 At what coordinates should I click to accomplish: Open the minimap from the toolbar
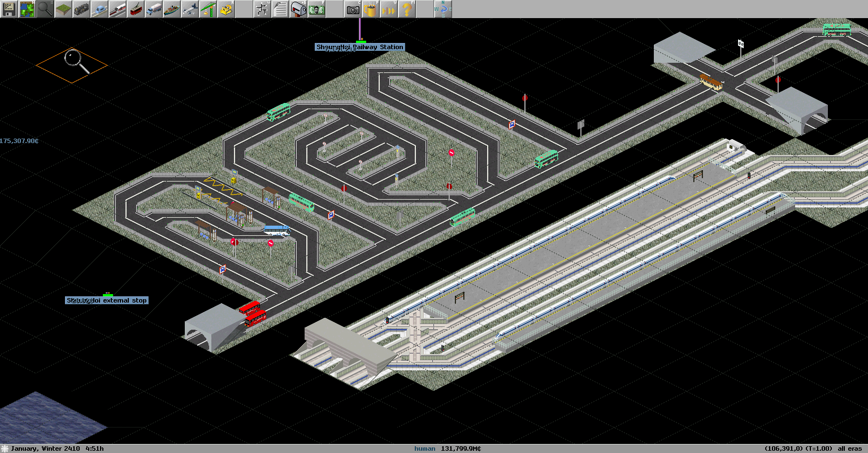[27, 9]
